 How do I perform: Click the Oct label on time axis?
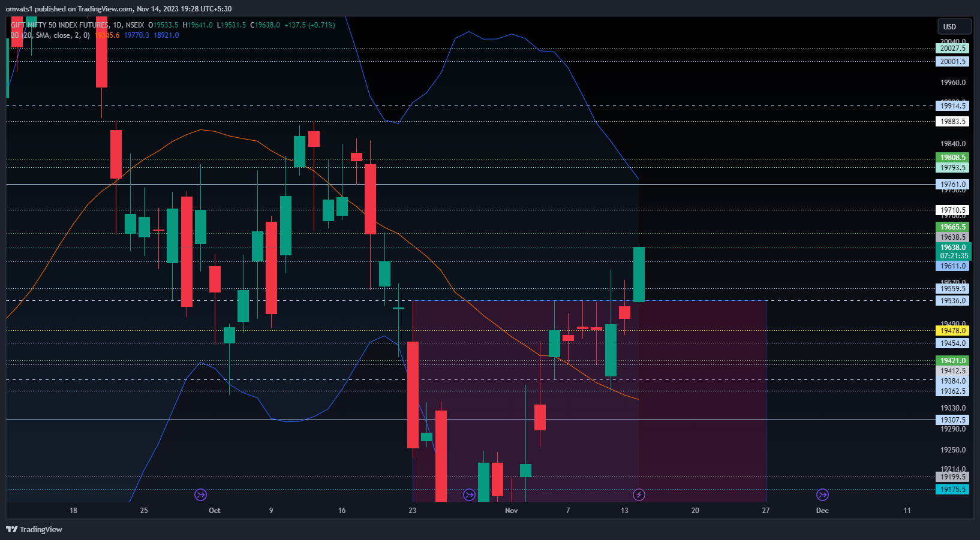(x=214, y=511)
